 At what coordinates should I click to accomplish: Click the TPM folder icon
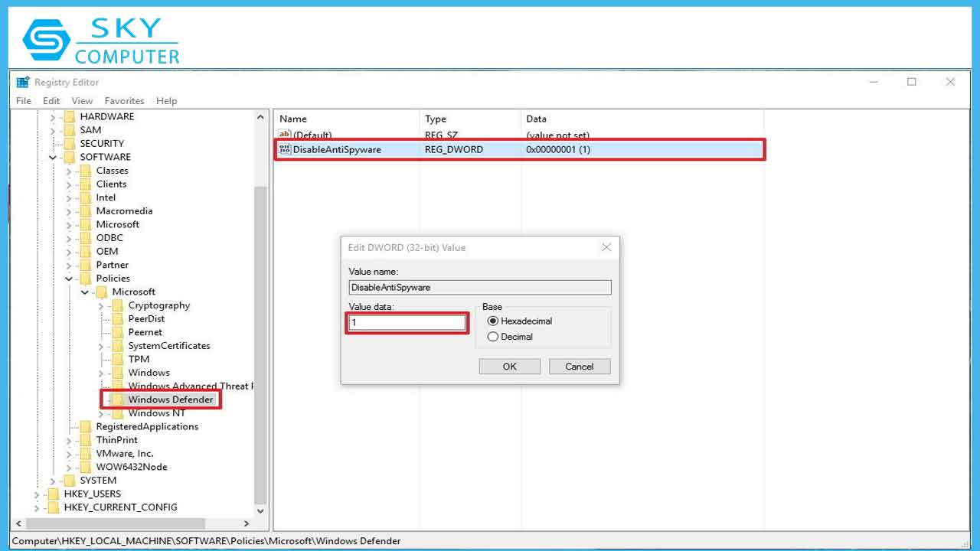pos(118,359)
